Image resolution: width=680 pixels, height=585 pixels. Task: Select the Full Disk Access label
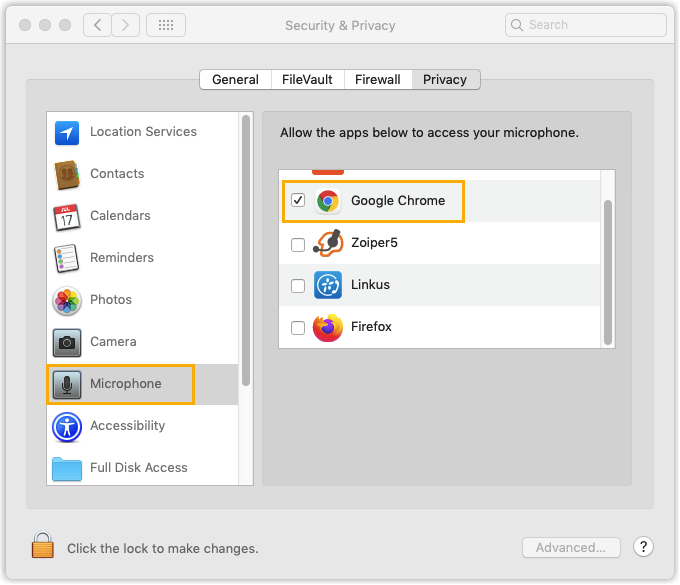(139, 468)
